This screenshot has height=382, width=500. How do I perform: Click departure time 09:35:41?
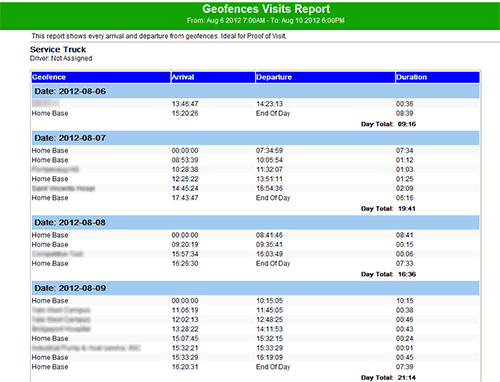click(x=269, y=244)
